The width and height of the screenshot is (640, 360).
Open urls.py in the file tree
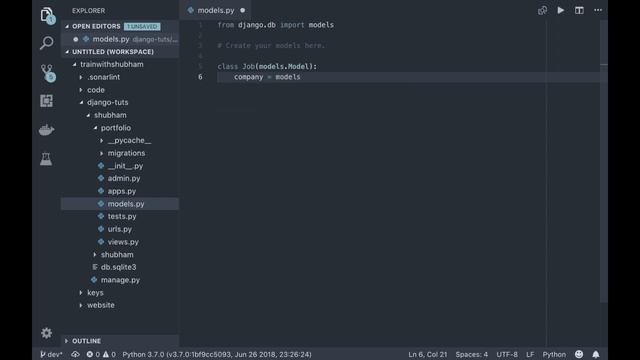tap(120, 229)
